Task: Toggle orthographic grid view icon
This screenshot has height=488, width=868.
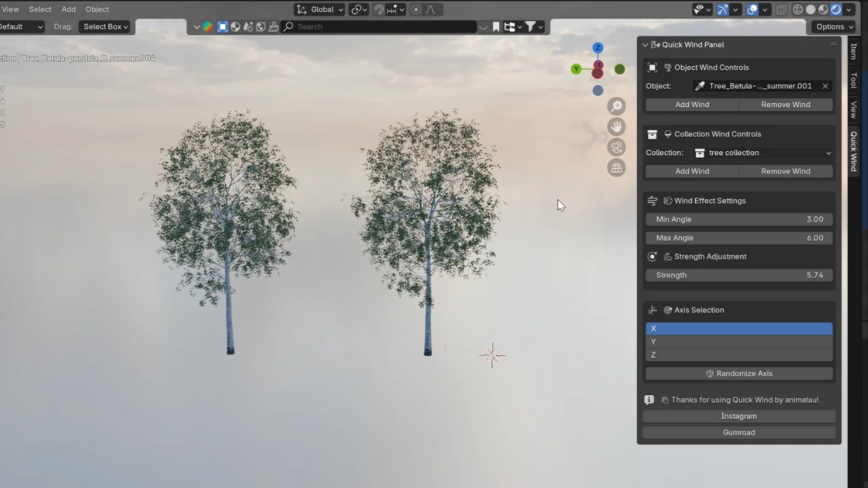Action: click(616, 167)
